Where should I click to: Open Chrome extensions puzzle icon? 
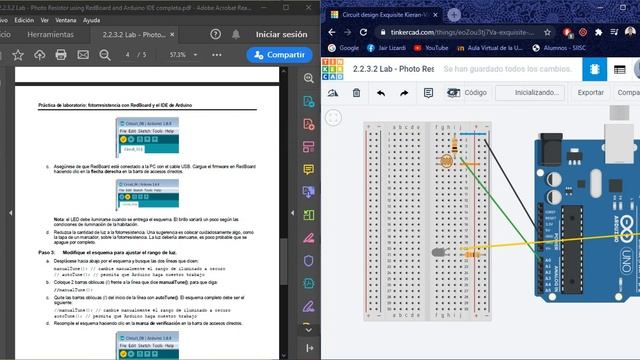(x=598, y=32)
